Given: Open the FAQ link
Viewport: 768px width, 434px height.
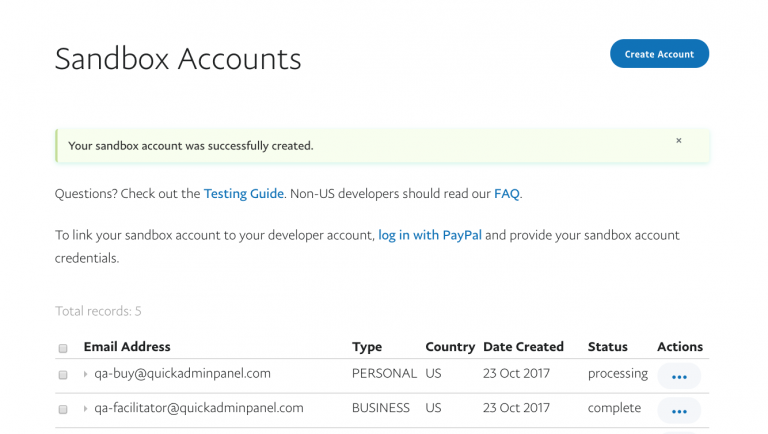Looking at the screenshot, I should 506,193.
